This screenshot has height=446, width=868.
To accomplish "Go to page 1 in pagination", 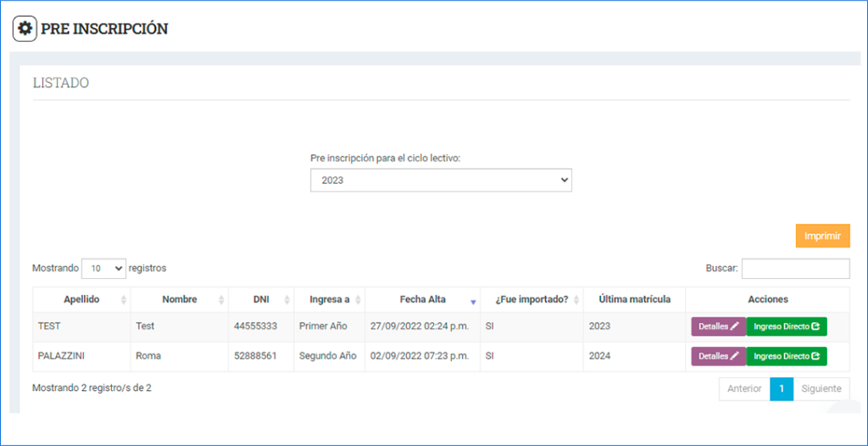I will coord(781,388).
